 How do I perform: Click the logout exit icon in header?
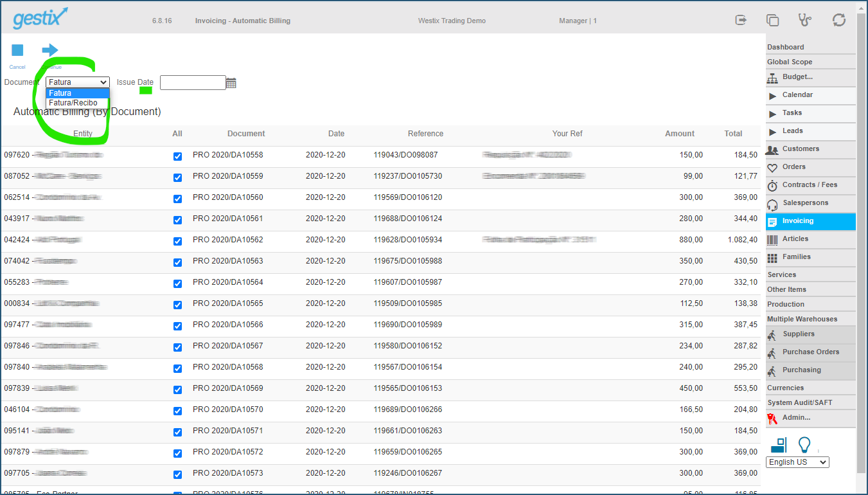741,20
